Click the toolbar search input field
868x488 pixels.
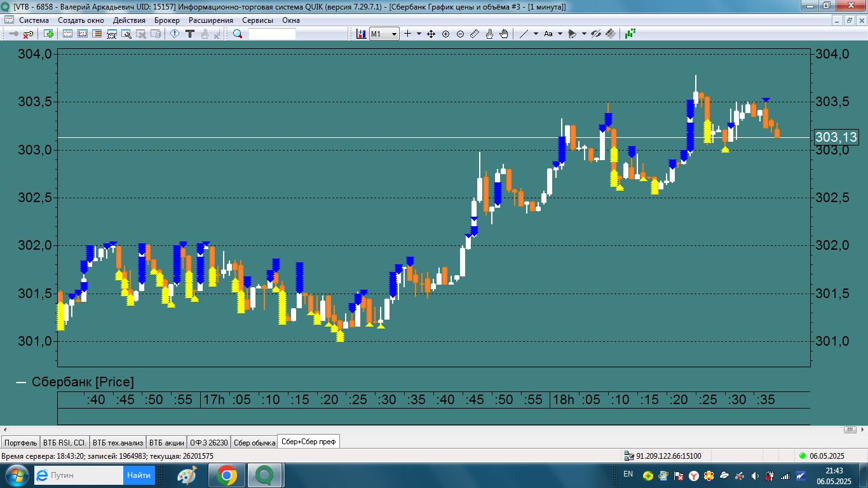(x=272, y=34)
